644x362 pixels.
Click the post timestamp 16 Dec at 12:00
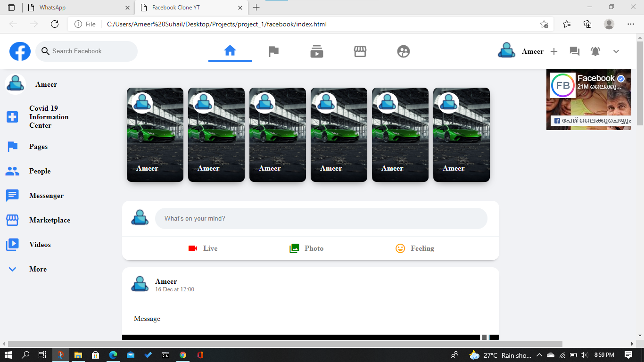pyautogui.click(x=174, y=289)
